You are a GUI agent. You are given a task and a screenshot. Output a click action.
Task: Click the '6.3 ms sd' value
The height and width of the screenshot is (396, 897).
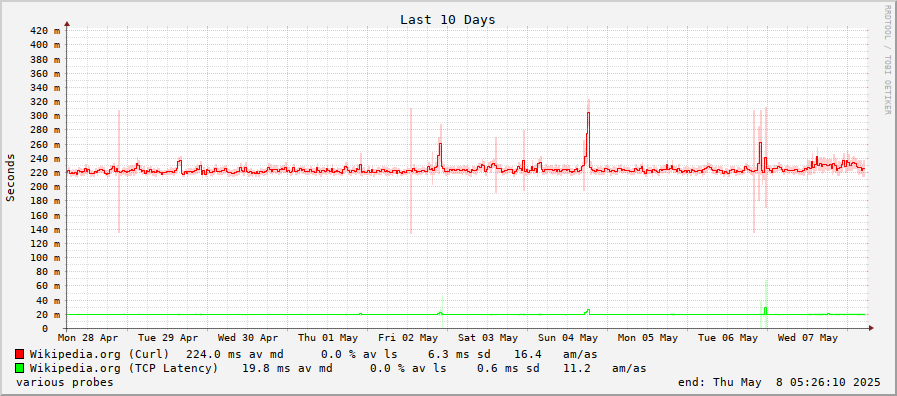point(459,354)
